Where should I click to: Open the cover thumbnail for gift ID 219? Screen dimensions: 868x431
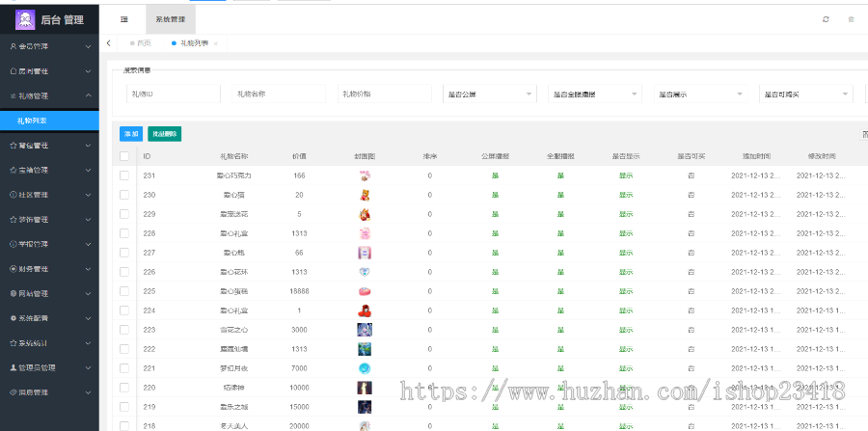[365, 407]
